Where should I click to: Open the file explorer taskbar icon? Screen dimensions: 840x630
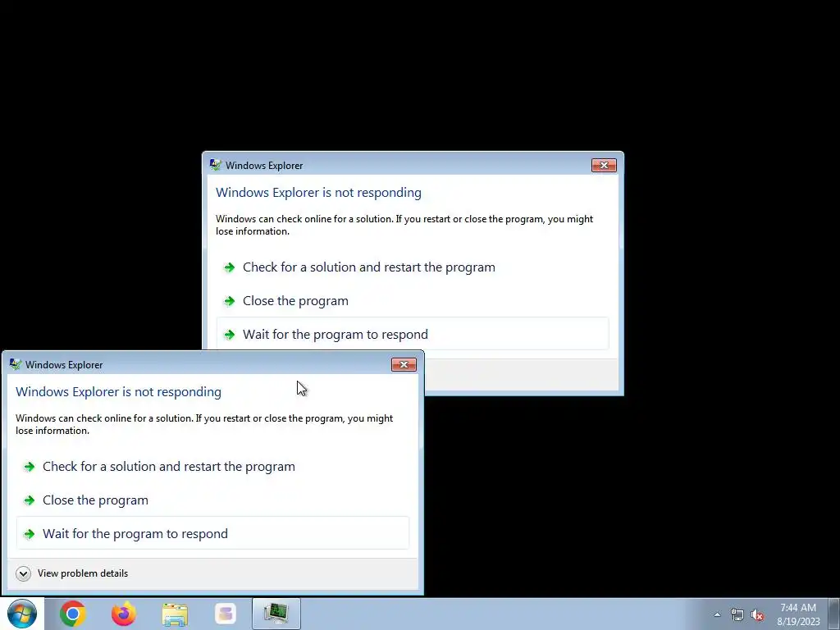pyautogui.click(x=175, y=614)
